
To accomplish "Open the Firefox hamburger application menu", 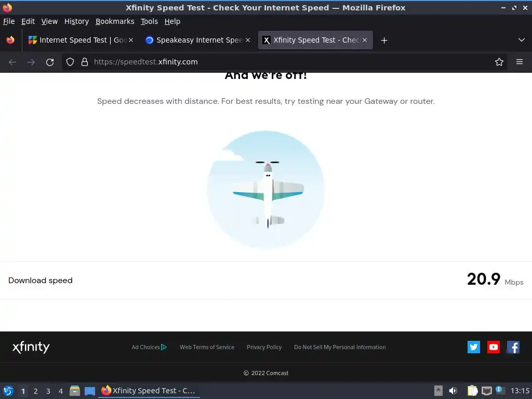I will point(520,62).
